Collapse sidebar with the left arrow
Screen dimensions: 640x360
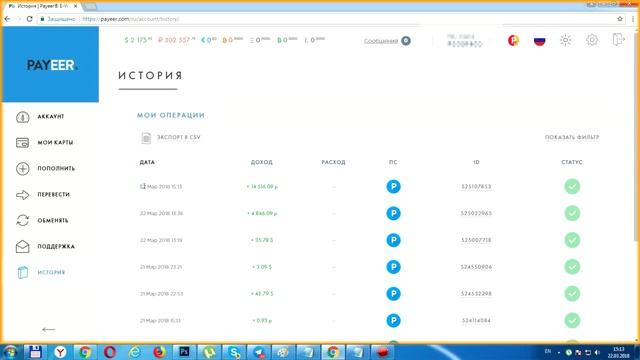pos(49,329)
